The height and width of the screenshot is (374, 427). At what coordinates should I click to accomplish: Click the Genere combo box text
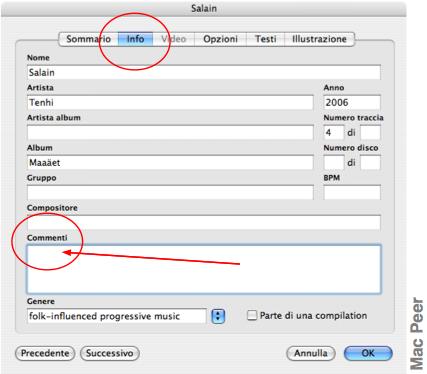117,316
